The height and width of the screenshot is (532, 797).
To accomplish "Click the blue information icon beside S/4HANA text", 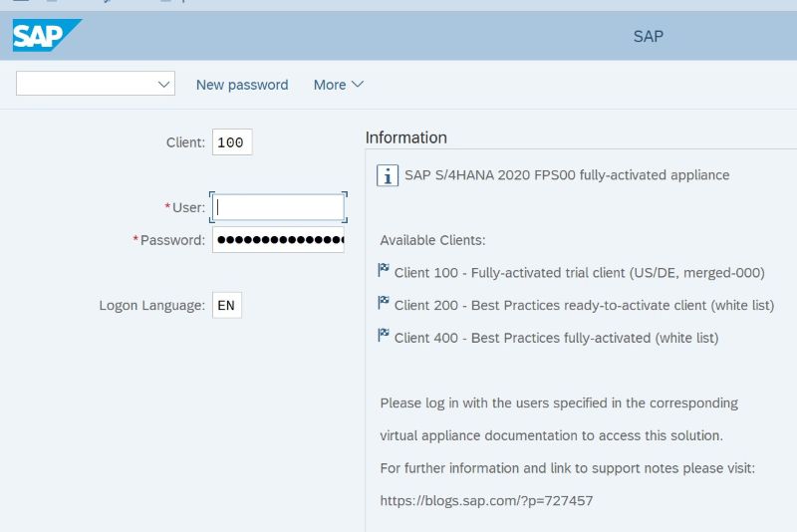I will pyautogui.click(x=388, y=175).
